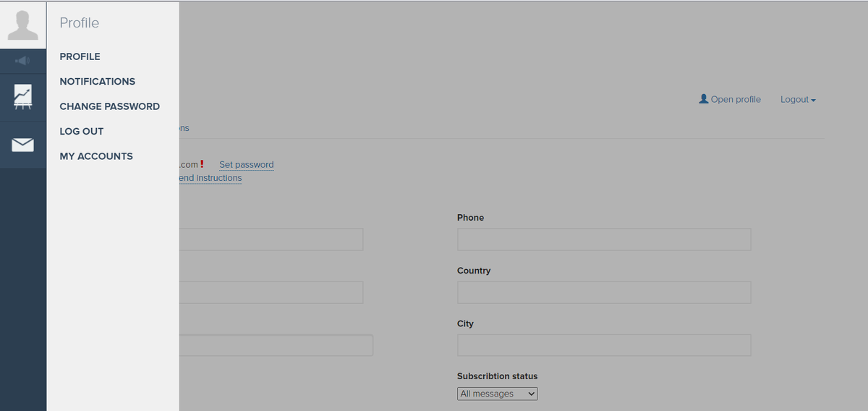Open the Subscription status dropdown
Image resolution: width=868 pixels, height=411 pixels.
pos(497,394)
